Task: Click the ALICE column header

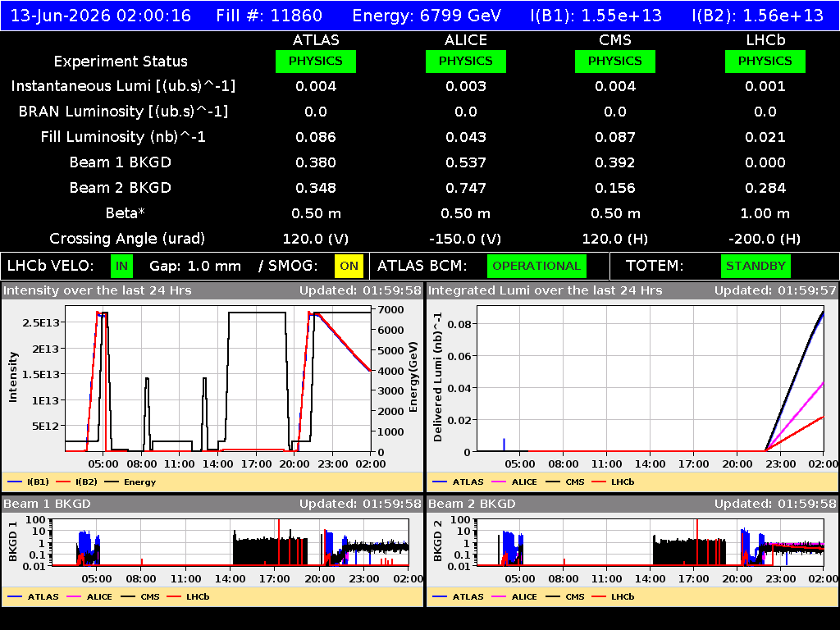Action: tap(466, 40)
